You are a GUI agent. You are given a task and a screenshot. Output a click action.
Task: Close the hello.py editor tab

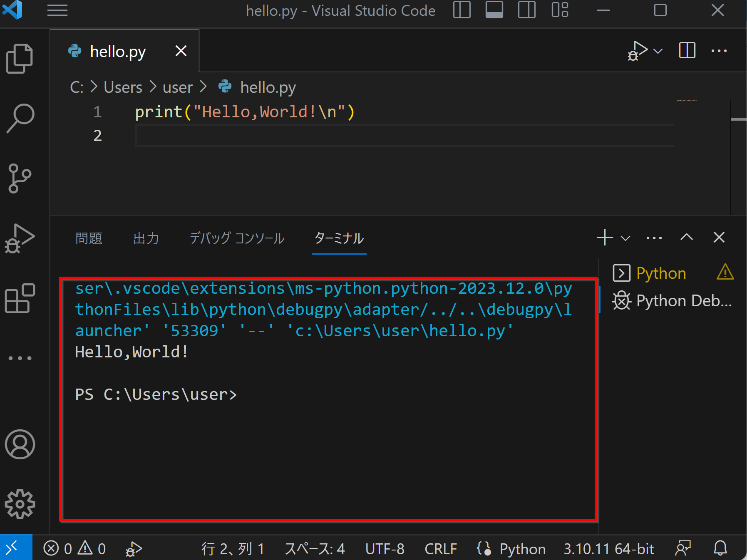181,51
